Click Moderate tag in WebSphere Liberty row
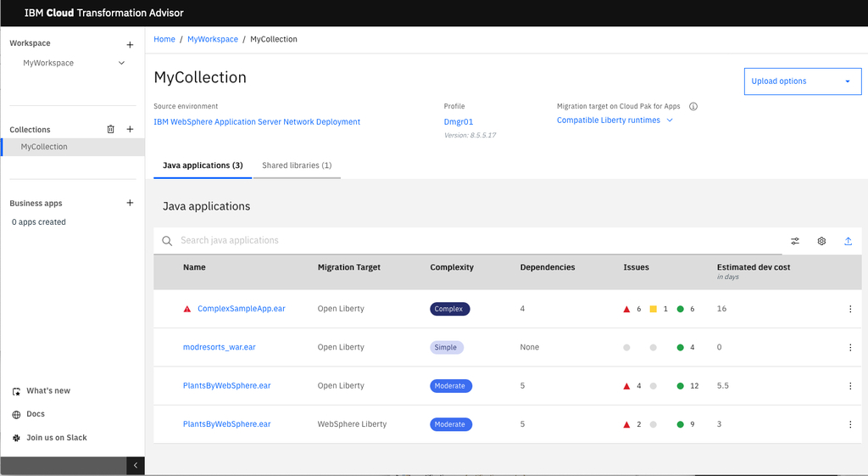 click(451, 424)
